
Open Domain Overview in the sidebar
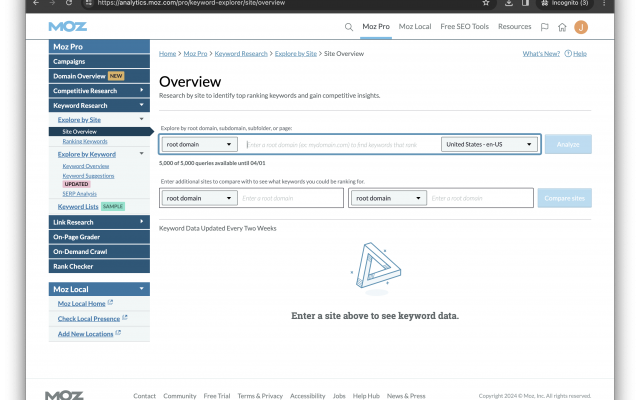tap(99, 76)
